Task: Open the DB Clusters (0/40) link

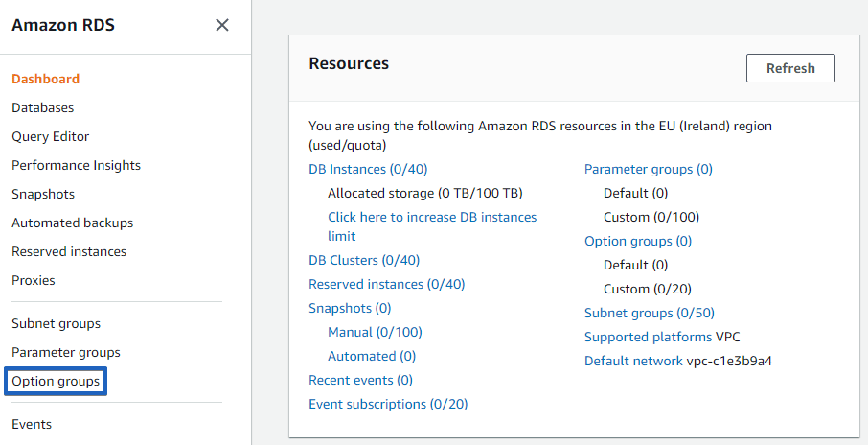Action: 363,260
